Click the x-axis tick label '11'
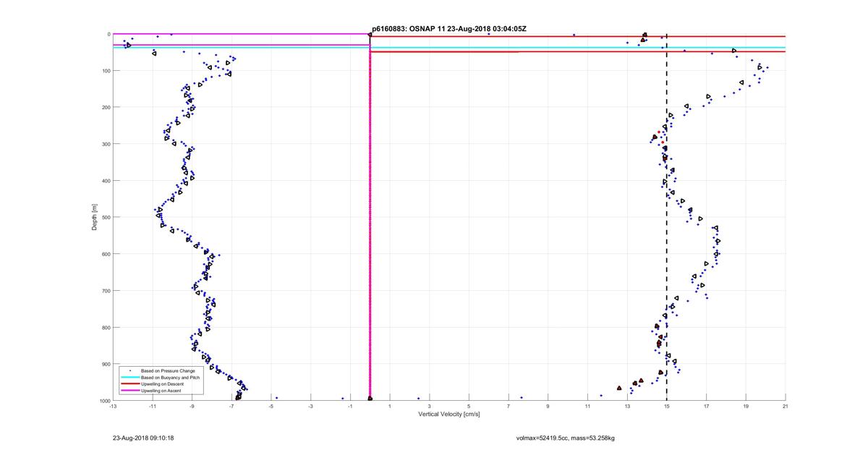 point(587,406)
